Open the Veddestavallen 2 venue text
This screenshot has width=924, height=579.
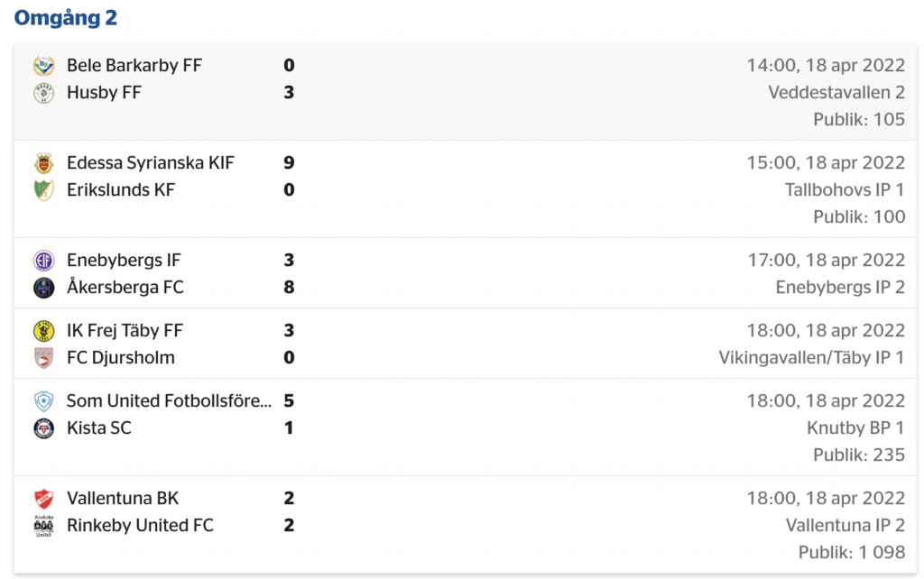(x=836, y=93)
